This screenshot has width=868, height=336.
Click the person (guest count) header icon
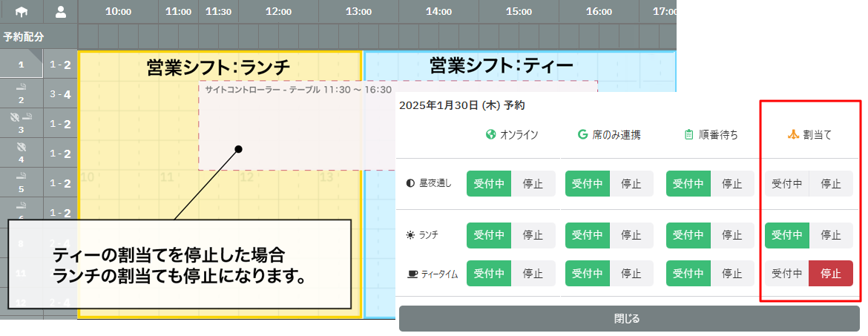click(60, 11)
